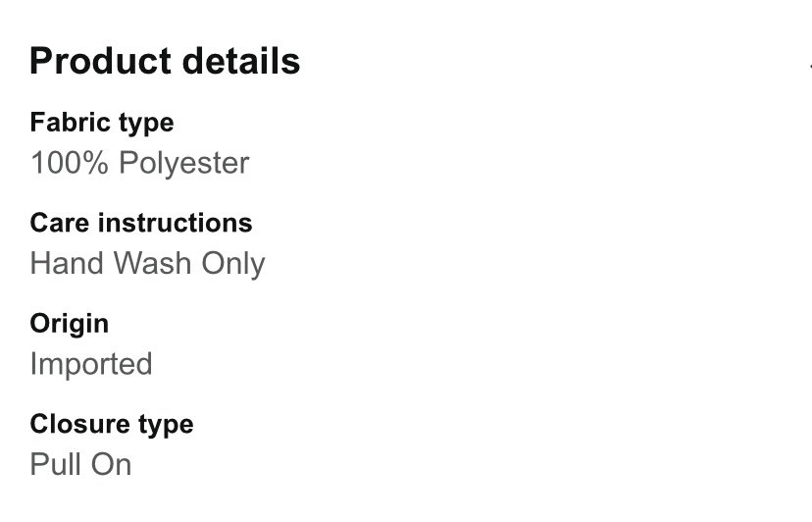Image resolution: width=812 pixels, height=522 pixels.
Task: Click the word Only in care value
Action: click(233, 264)
